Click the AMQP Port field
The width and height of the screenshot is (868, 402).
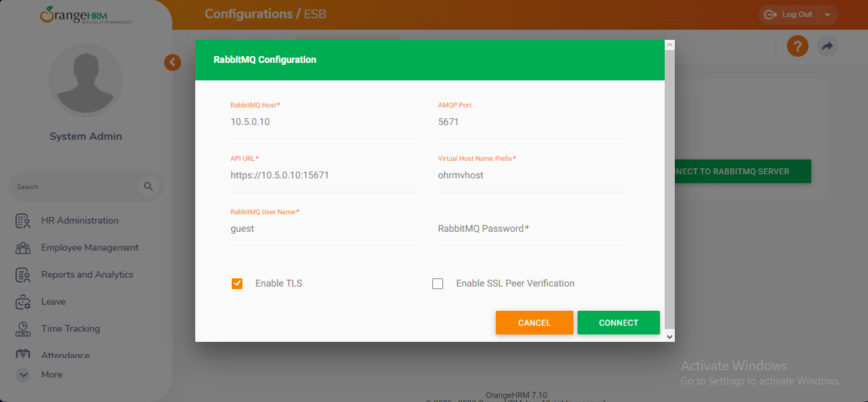534,122
